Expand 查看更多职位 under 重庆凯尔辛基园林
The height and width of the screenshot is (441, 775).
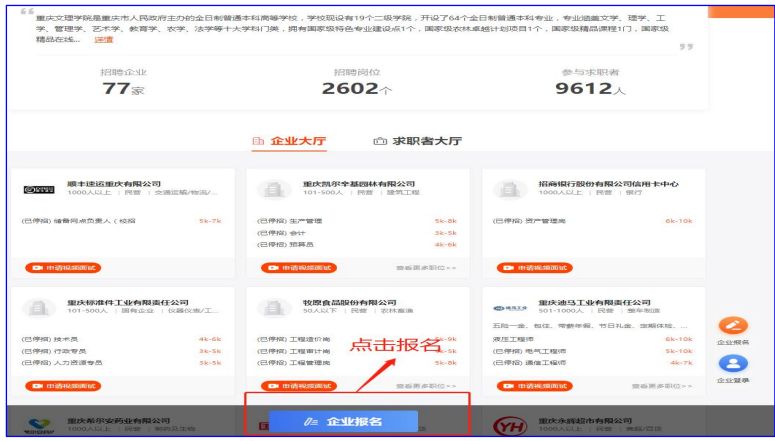click(425, 268)
